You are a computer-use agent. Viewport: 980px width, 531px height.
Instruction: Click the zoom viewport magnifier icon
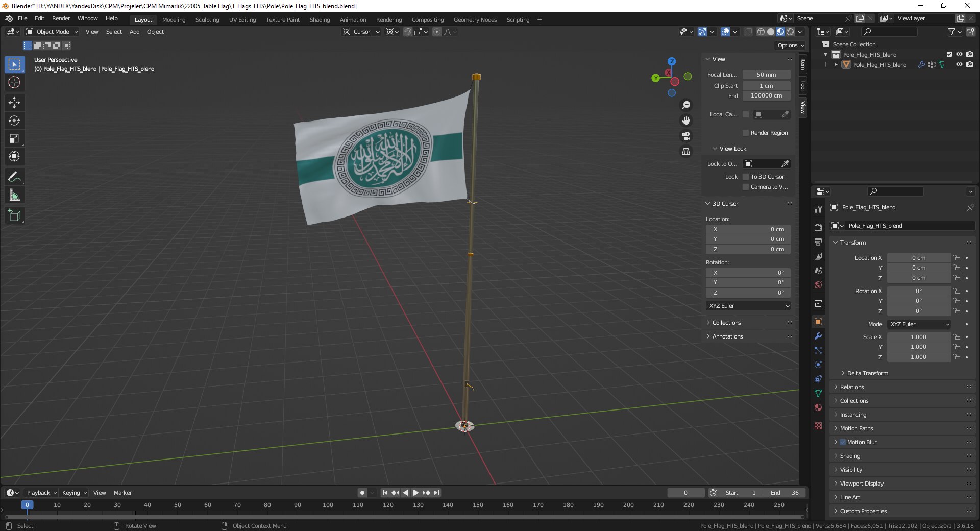(686, 105)
